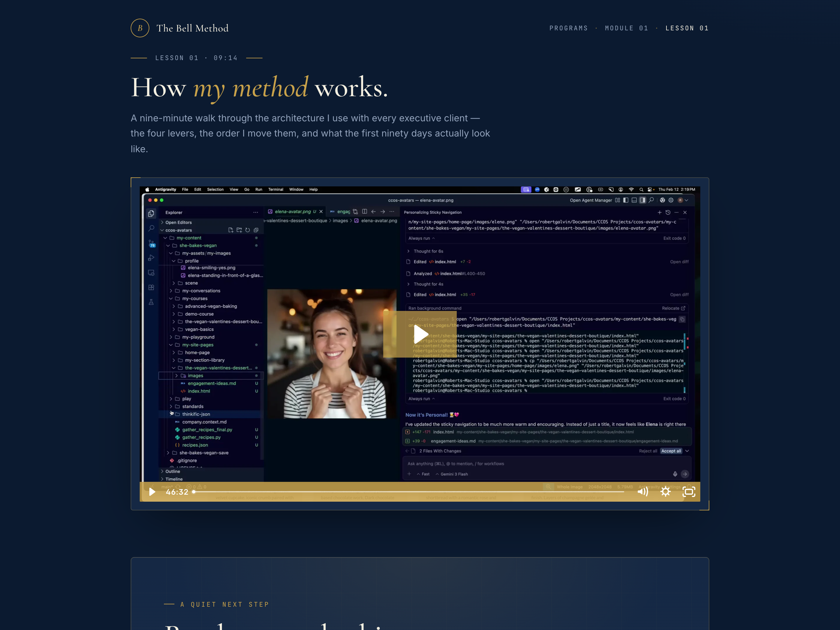
Task: Go to MODULE 01 in the breadcrumb
Action: click(x=626, y=28)
